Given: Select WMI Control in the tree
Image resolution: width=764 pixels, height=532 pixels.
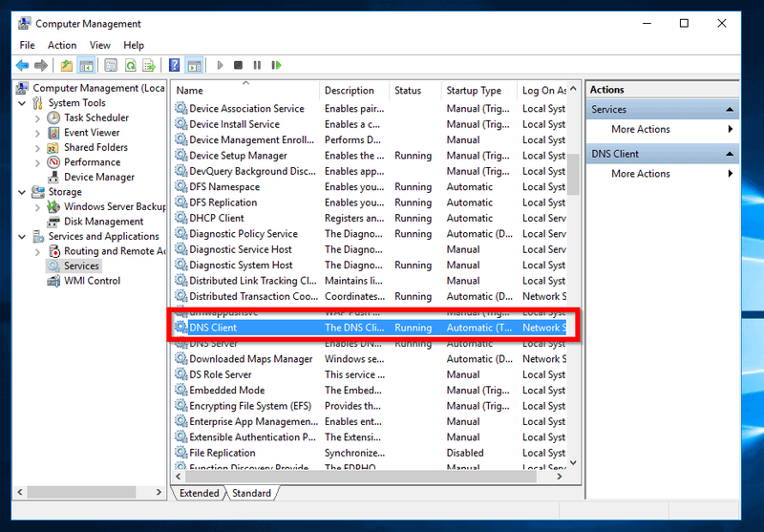Looking at the screenshot, I should point(92,281).
